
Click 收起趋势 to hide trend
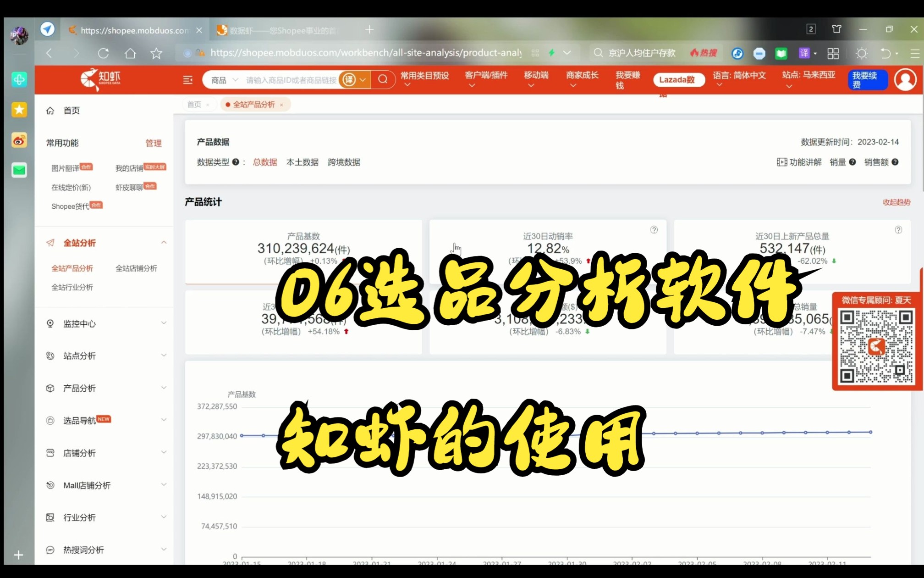[x=896, y=202]
